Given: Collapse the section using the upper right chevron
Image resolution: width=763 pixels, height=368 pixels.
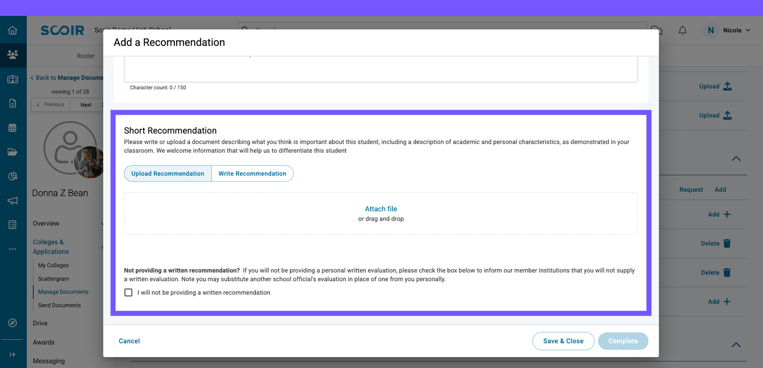Looking at the screenshot, I should [736, 159].
